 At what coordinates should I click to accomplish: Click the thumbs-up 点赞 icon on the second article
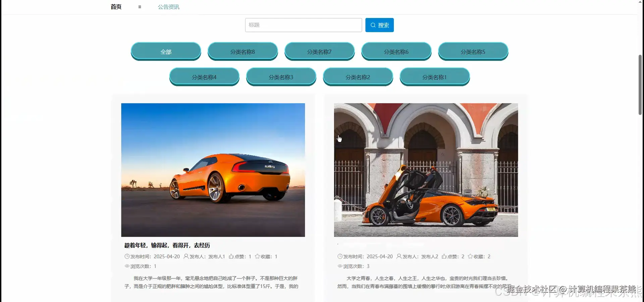coord(444,256)
